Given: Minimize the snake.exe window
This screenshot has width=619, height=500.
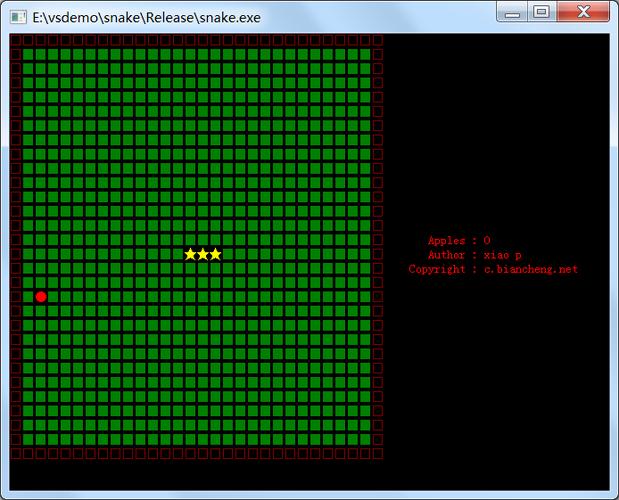Looking at the screenshot, I should click(x=513, y=12).
